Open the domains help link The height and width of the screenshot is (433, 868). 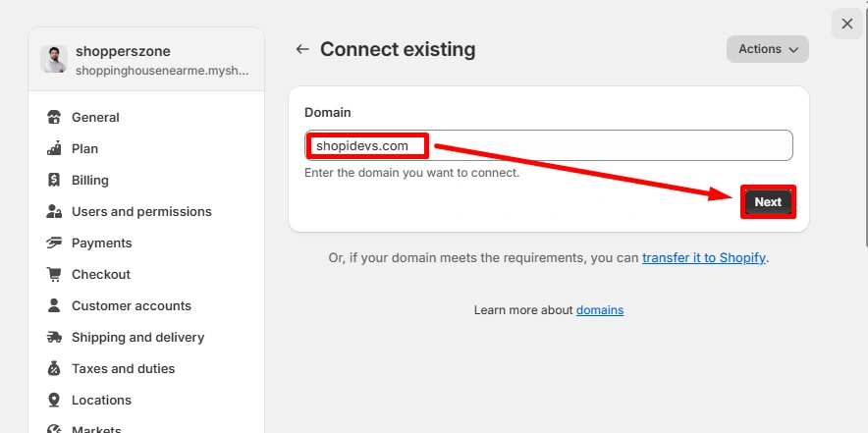600,310
